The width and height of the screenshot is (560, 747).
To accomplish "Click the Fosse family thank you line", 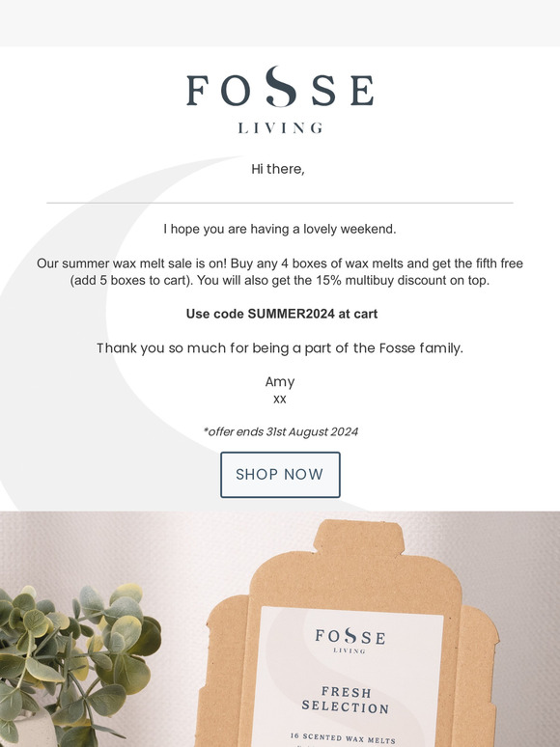I will [280, 348].
